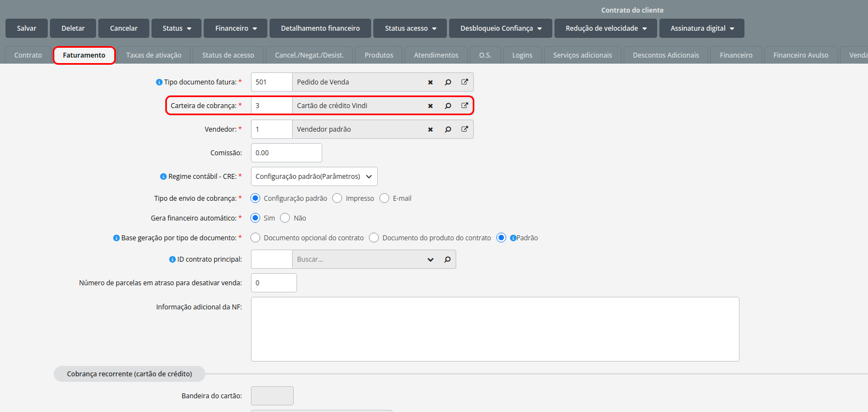Expand ID contrato principal Buscar dropdown
Screen dimensions: 868x412
coord(430,259)
